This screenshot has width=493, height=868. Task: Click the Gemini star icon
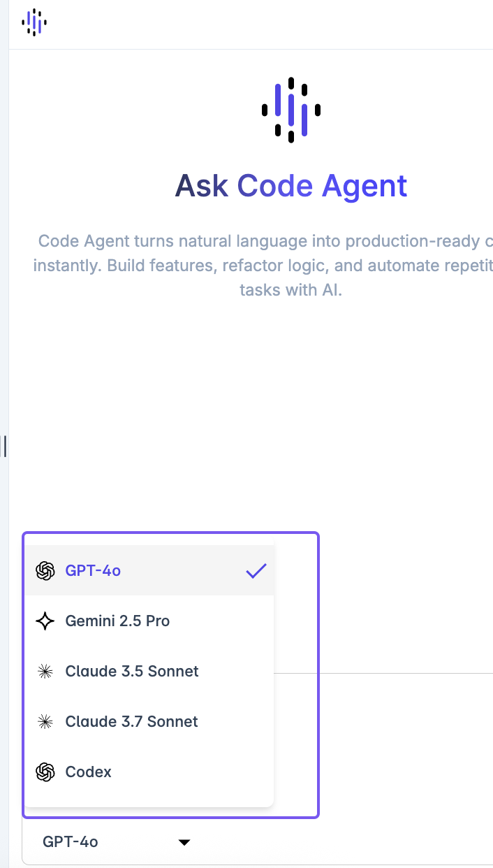[x=45, y=621]
